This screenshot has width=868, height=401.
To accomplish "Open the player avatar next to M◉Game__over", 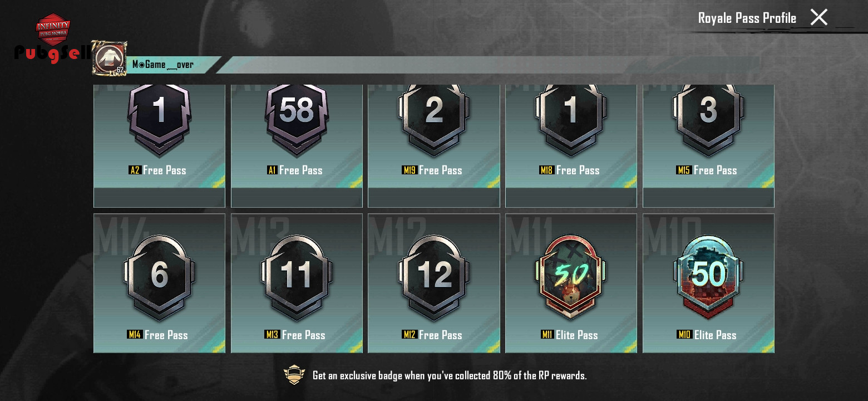I will [109, 58].
